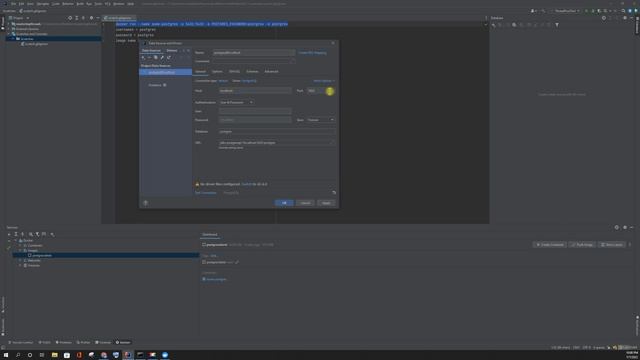This screenshot has width=640, height=360.
Task: Click the OK button
Action: click(x=284, y=203)
